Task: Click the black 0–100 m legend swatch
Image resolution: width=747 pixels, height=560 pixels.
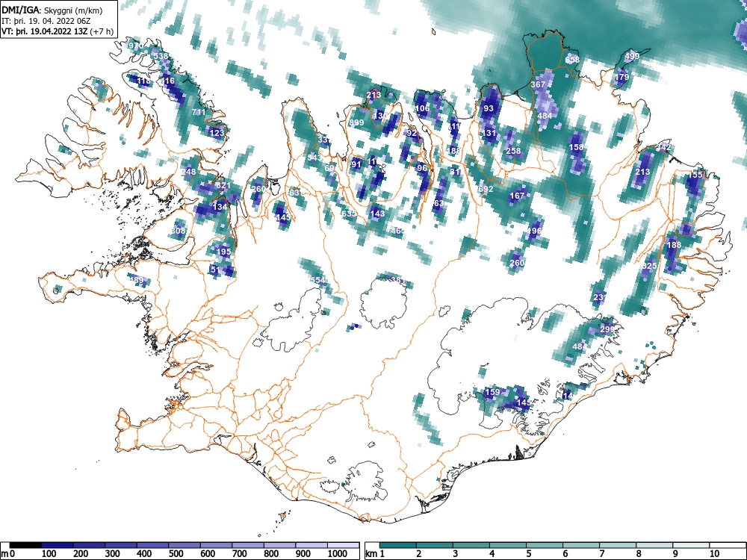Action: 25,545
